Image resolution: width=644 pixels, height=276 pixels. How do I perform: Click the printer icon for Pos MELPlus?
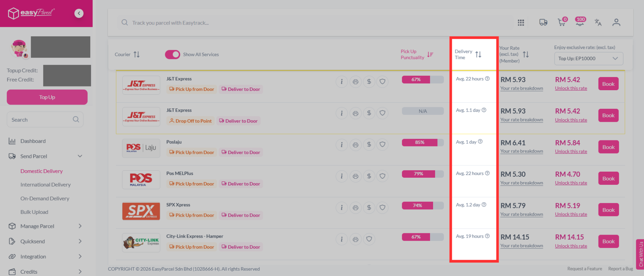pyautogui.click(x=356, y=176)
